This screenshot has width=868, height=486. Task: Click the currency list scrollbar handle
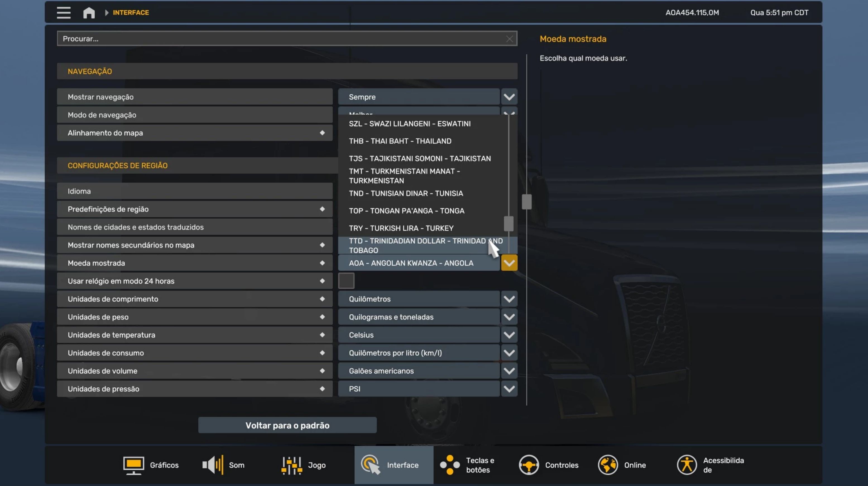(x=508, y=224)
